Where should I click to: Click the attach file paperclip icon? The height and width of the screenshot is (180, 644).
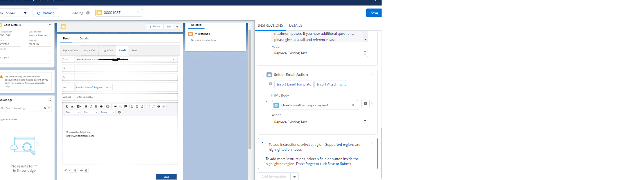click(x=65, y=170)
